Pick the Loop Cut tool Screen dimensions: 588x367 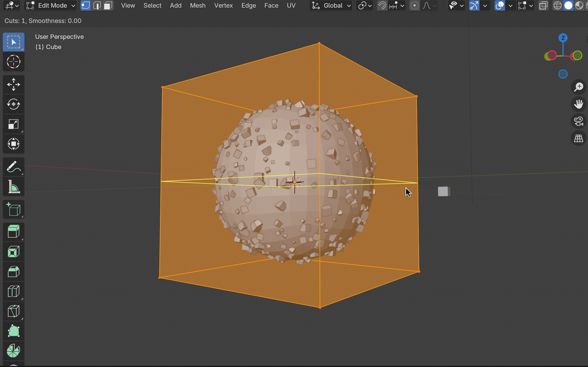(x=13, y=291)
